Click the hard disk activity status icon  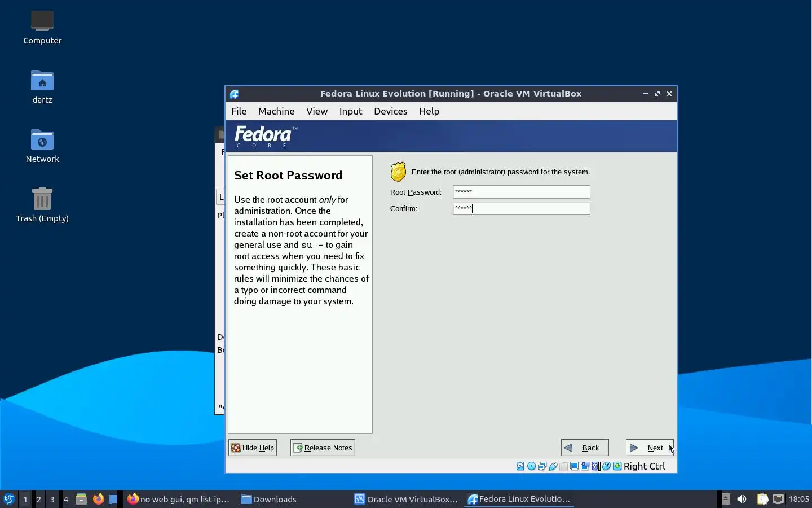(x=520, y=466)
